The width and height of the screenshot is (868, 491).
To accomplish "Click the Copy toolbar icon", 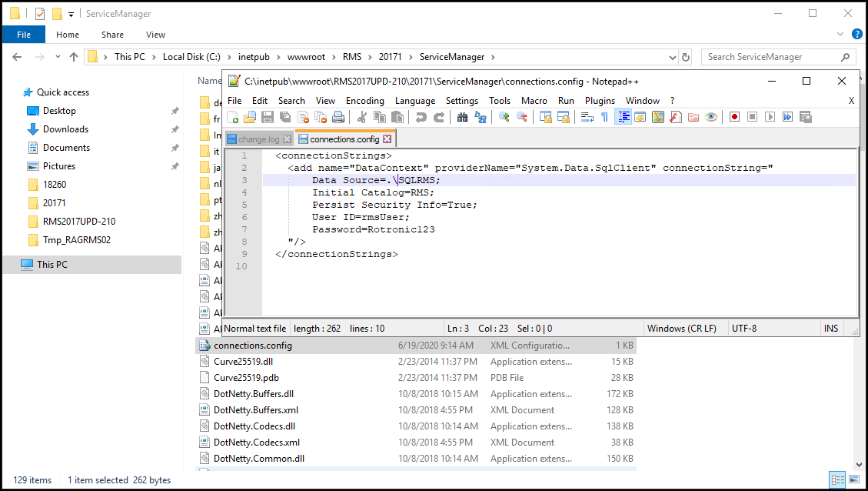I will (x=380, y=118).
